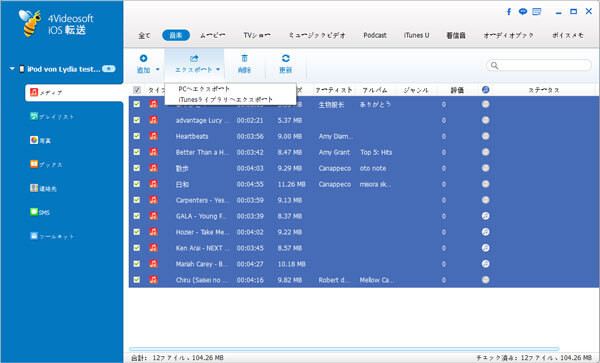This screenshot has width=600, height=363.
Task: Expand the Add (追加) dropdown arrow
Action: [157, 70]
